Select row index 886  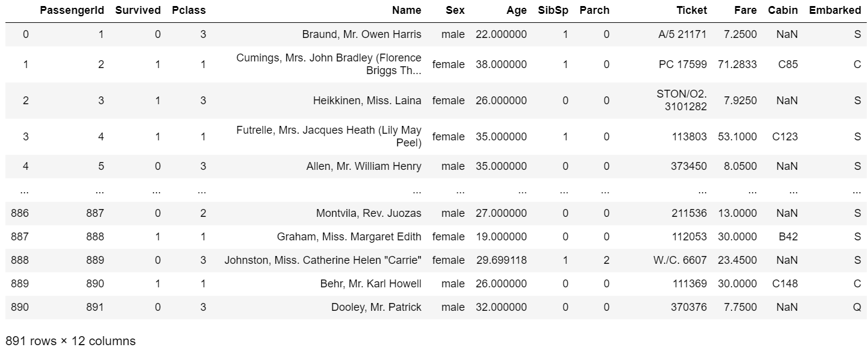(19, 213)
